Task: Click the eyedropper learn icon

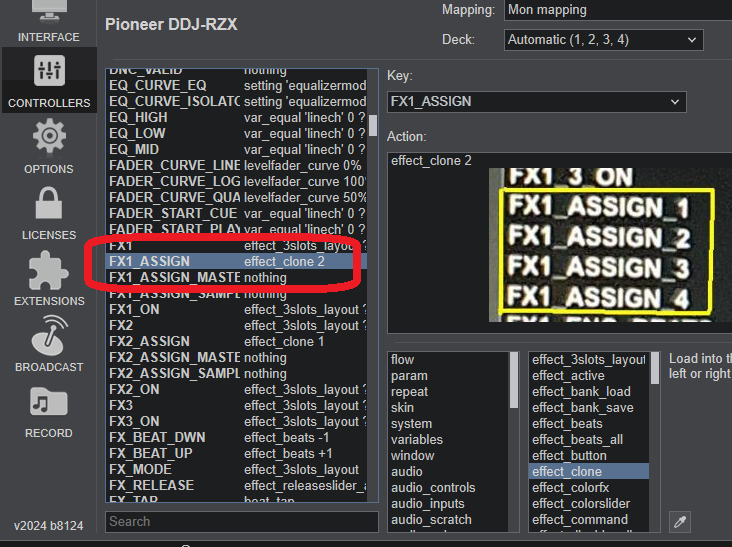Action: [x=679, y=521]
